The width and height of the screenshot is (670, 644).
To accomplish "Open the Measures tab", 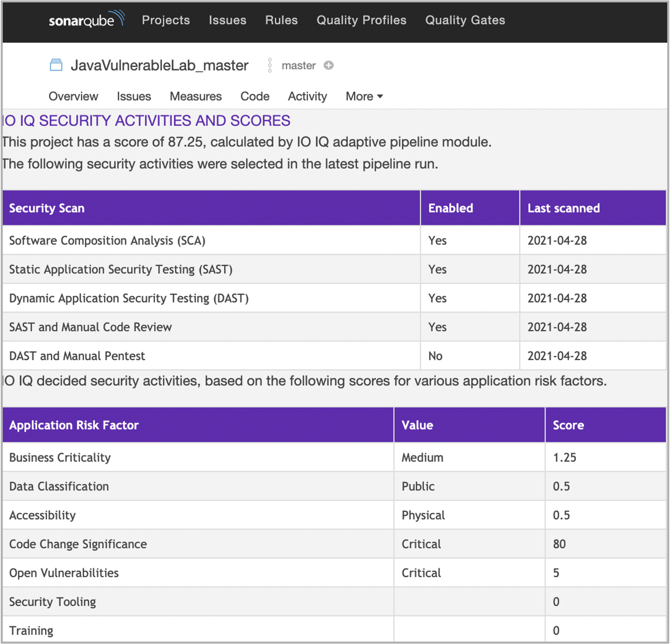I will pyautogui.click(x=196, y=96).
